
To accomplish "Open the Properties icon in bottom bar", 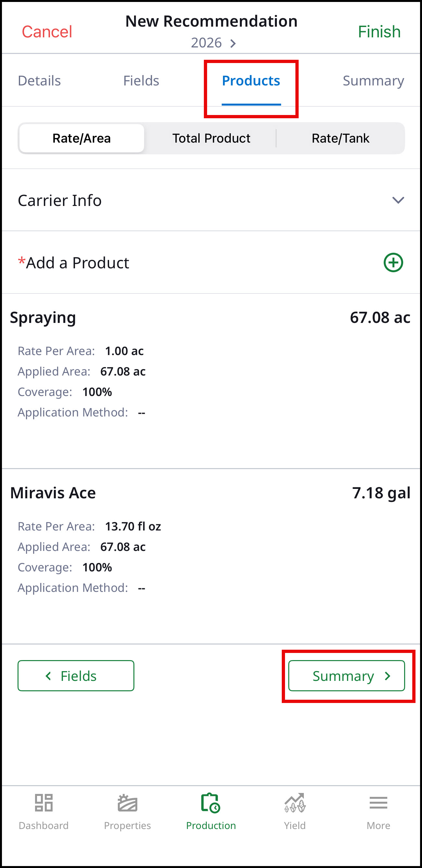I will 127,803.
